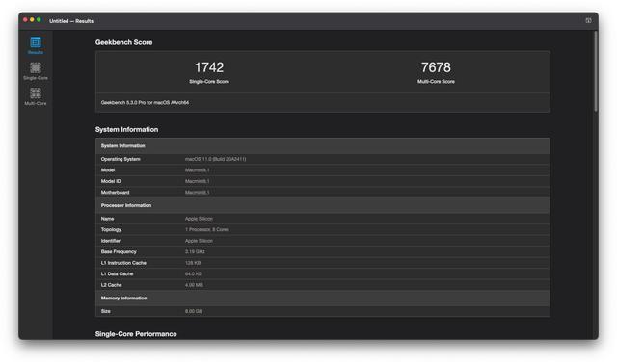This screenshot has height=364, width=617.
Task: Click the yellow minimize window button
Action: pos(32,19)
